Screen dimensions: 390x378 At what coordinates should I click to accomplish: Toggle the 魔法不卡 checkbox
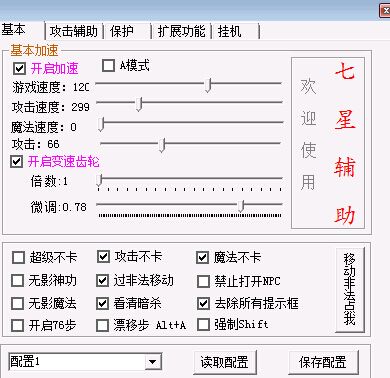pyautogui.click(x=202, y=257)
